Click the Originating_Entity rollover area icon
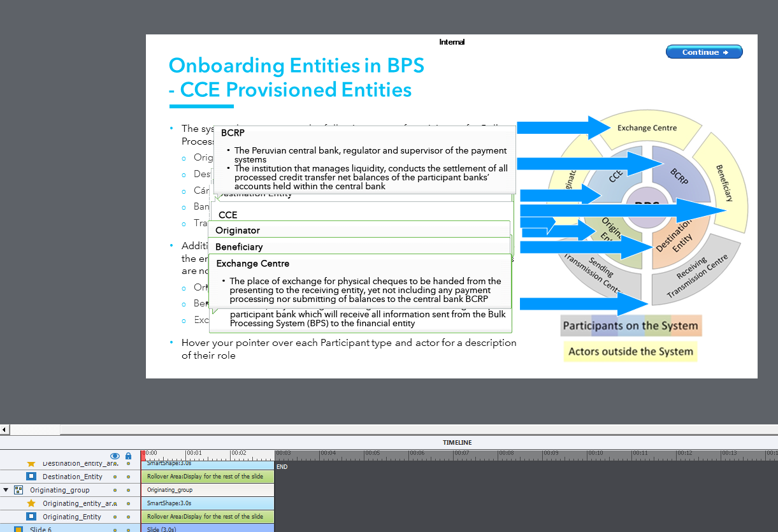The width and height of the screenshot is (778, 532). pyautogui.click(x=31, y=517)
